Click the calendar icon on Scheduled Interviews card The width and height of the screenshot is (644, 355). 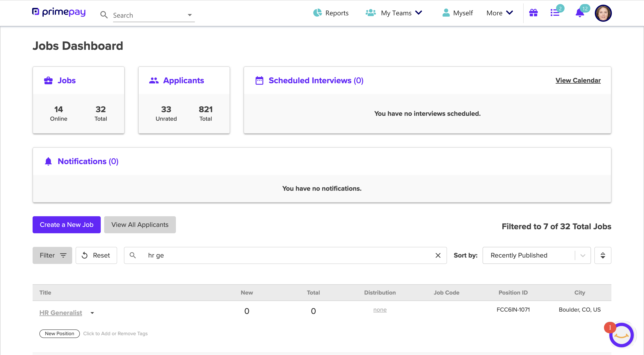259,80
